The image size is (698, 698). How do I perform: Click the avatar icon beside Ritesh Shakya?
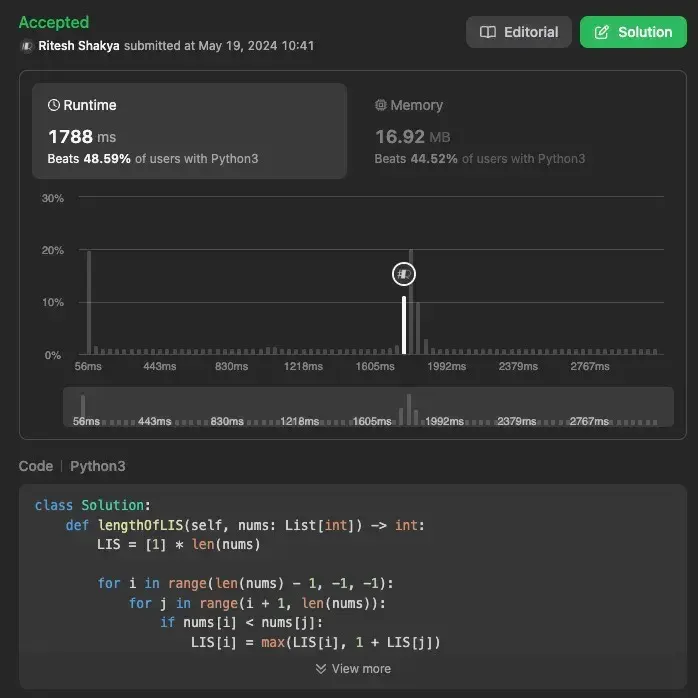26,46
